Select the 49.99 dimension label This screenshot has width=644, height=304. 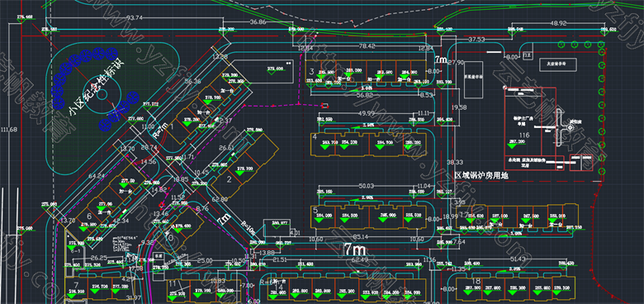pos(367,113)
